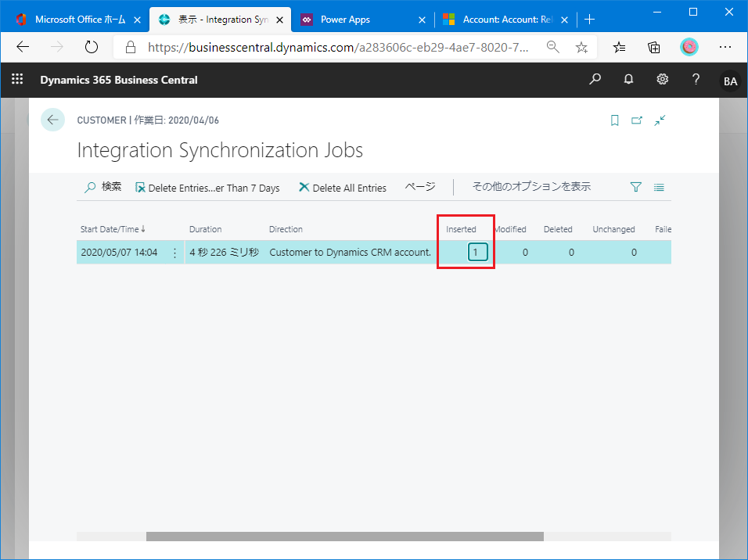This screenshot has width=748, height=560.
Task: Select the 表示 - Integration Syn tab
Action: (221, 20)
